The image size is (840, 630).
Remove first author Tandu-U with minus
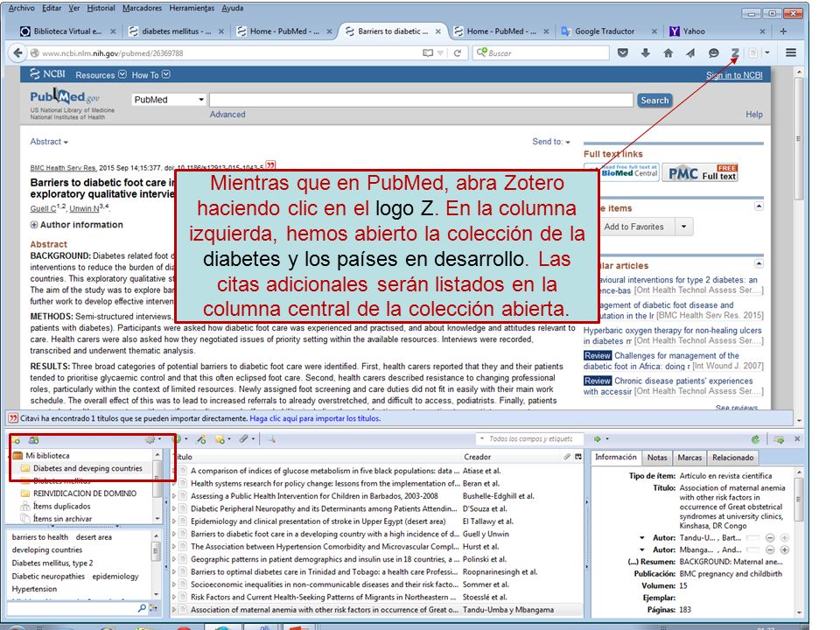point(770,537)
